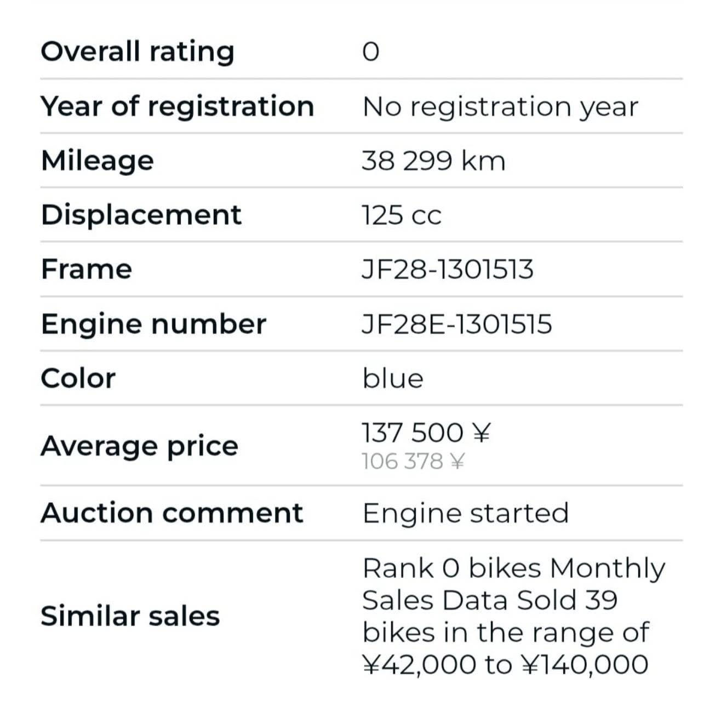
Task: Click the Overall rating label
Action: click(x=138, y=52)
